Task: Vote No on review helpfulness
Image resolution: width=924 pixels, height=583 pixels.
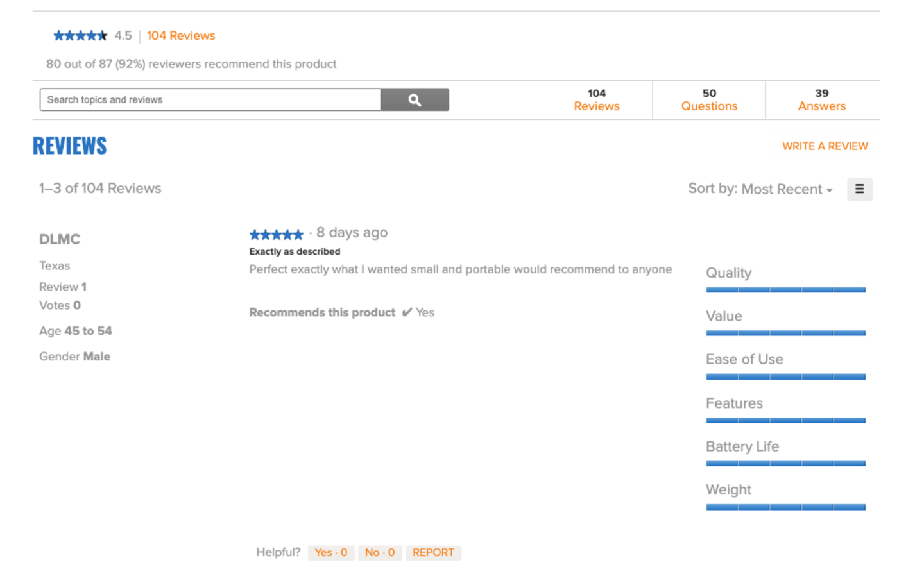Action: (380, 552)
